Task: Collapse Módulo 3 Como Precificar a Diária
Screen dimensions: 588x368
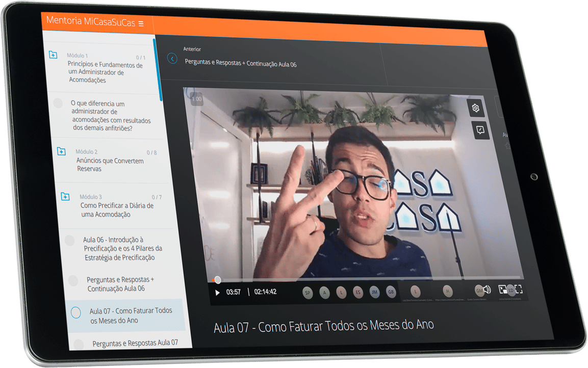Action: tap(65, 196)
